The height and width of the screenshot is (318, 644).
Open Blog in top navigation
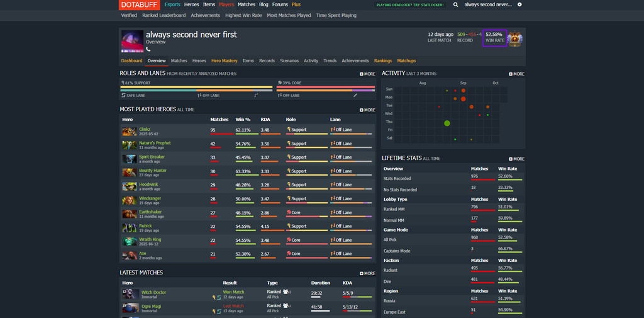[x=264, y=4]
